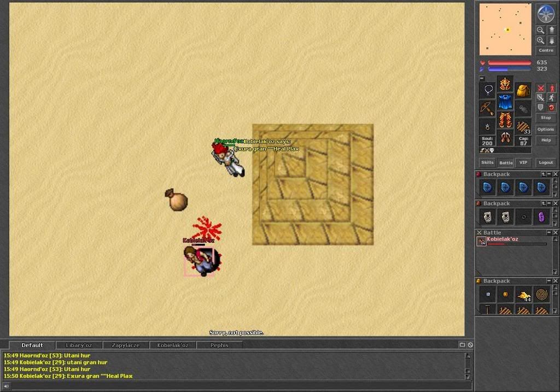The width and height of the screenshot is (560, 392).
Task: Go up a level in first Backpack
Action: coord(544,174)
